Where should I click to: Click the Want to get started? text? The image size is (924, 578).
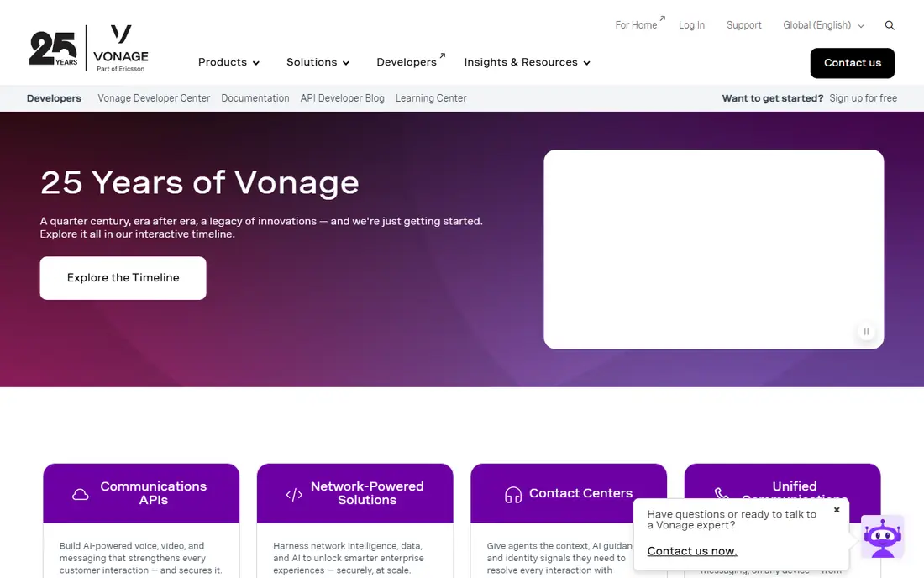pyautogui.click(x=773, y=98)
